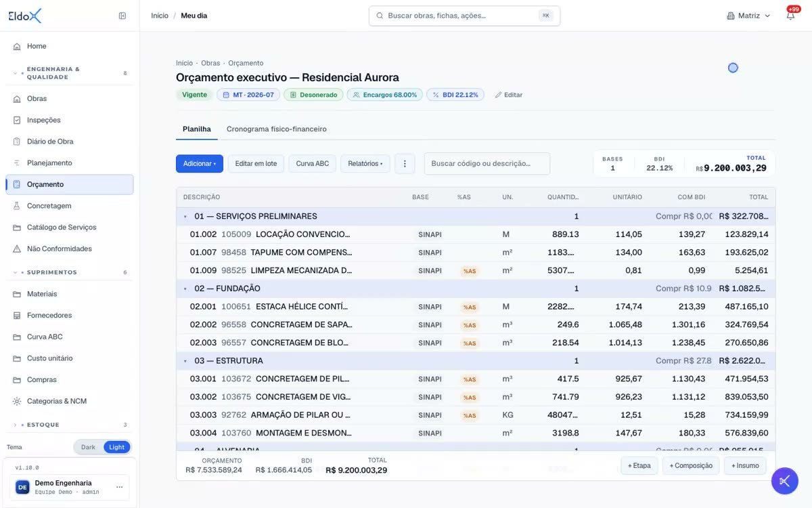The height and width of the screenshot is (508, 812).
Task: Collapse the Suprimentos section
Action: pyautogui.click(x=70, y=272)
